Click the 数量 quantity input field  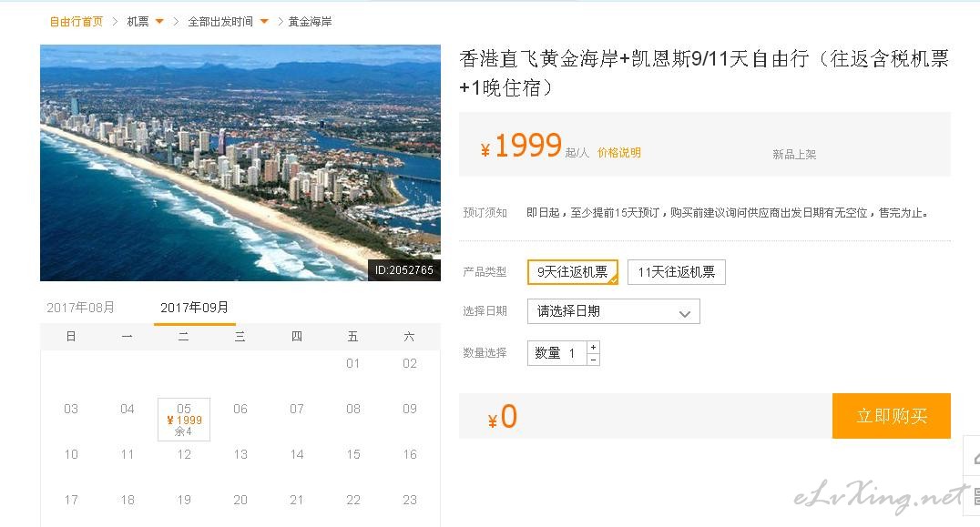point(557,353)
